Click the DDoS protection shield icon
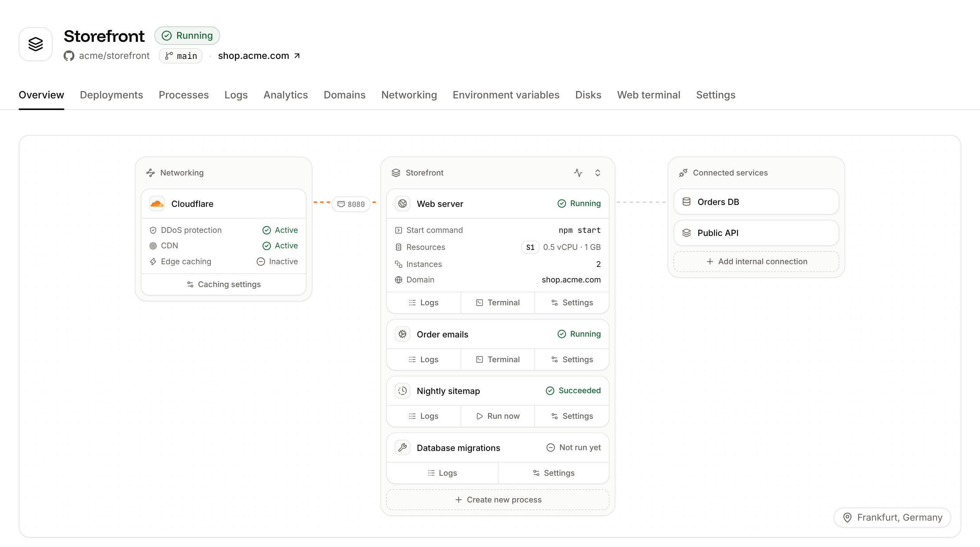Image resolution: width=980 pixels, height=547 pixels. point(153,230)
